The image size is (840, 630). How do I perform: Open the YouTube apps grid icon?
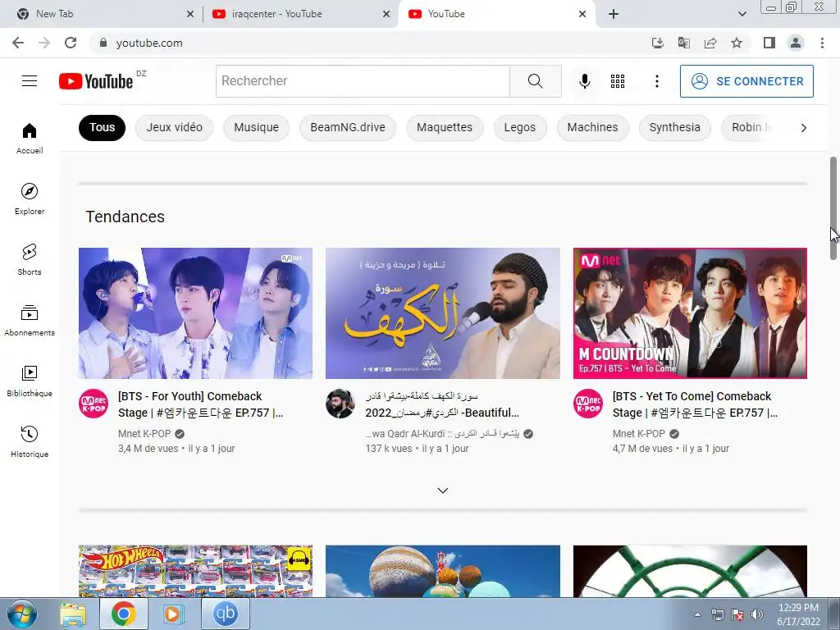coord(618,81)
